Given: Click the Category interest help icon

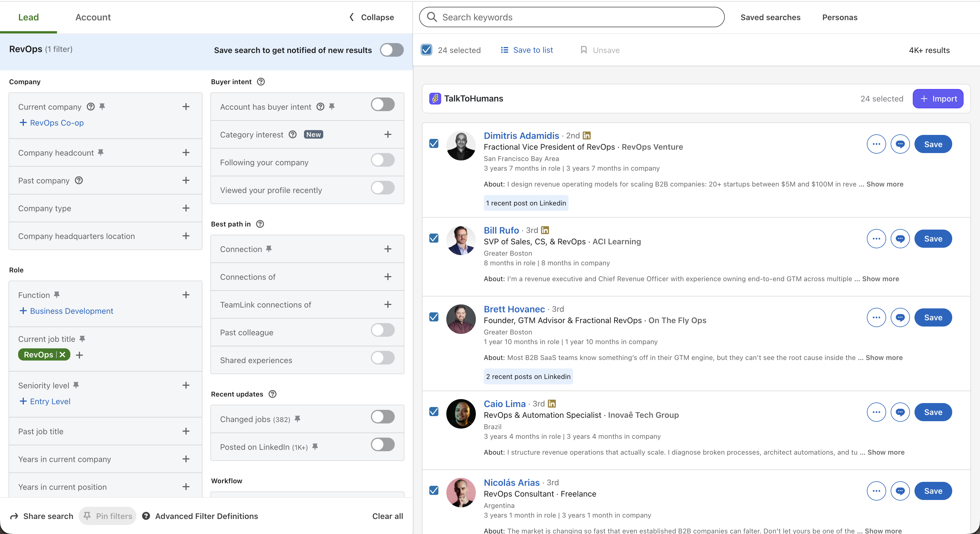Looking at the screenshot, I should pyautogui.click(x=293, y=134).
